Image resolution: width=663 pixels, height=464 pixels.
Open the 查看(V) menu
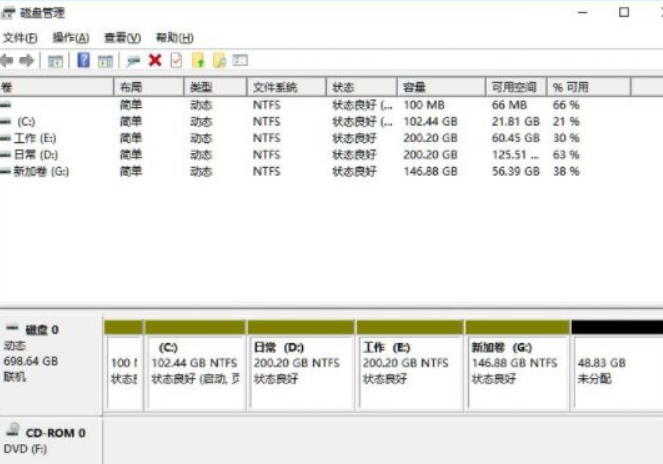[x=122, y=37]
